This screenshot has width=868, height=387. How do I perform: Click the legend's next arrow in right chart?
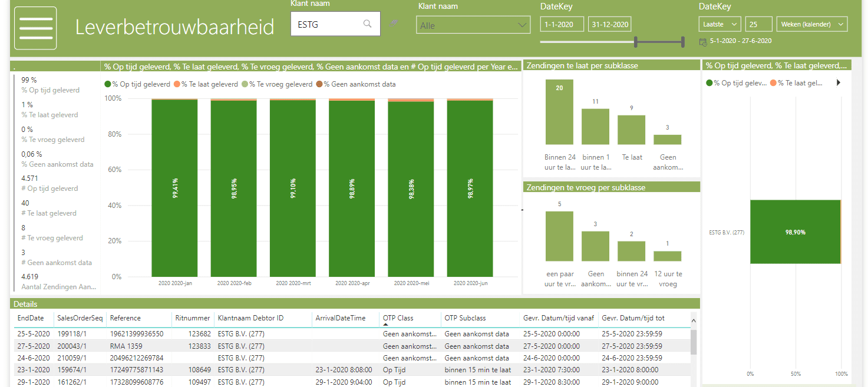point(838,83)
